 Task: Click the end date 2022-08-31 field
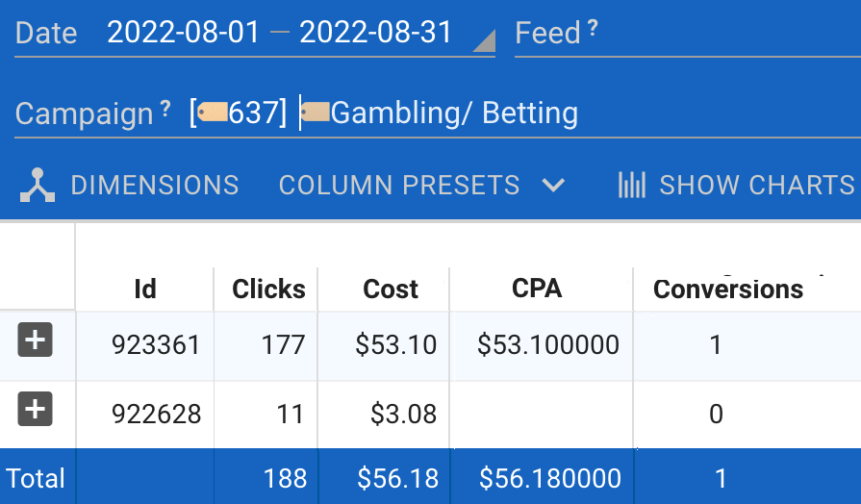click(x=376, y=33)
